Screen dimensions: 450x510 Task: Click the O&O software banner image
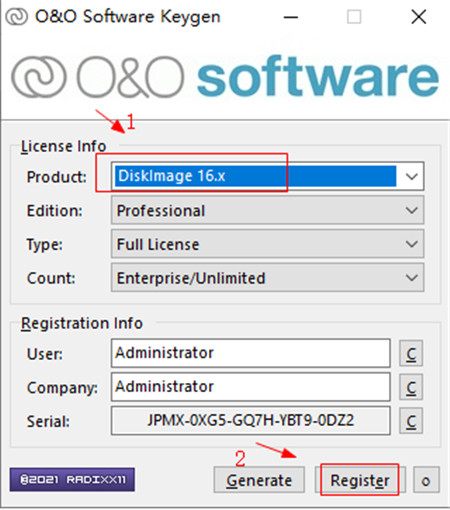(225, 77)
